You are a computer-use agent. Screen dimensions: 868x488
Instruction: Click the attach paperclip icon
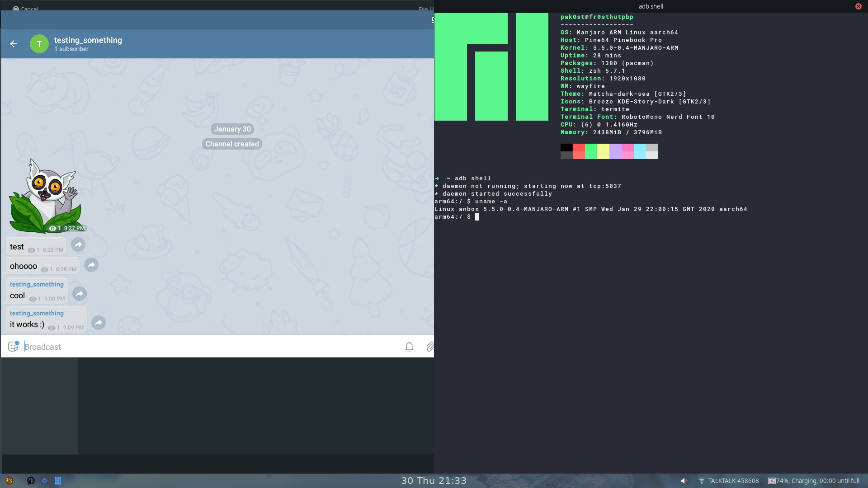click(x=430, y=347)
